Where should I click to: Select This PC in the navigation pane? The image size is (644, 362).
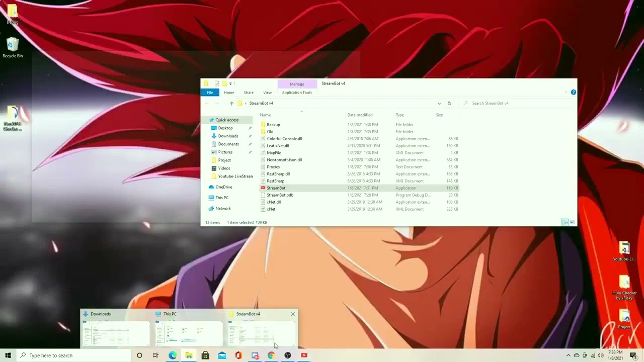222,198
